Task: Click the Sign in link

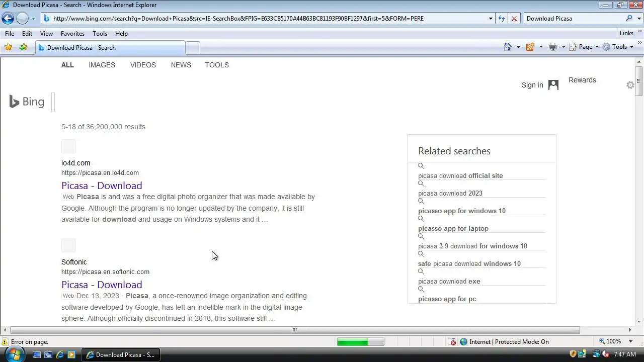Action: [x=532, y=85]
